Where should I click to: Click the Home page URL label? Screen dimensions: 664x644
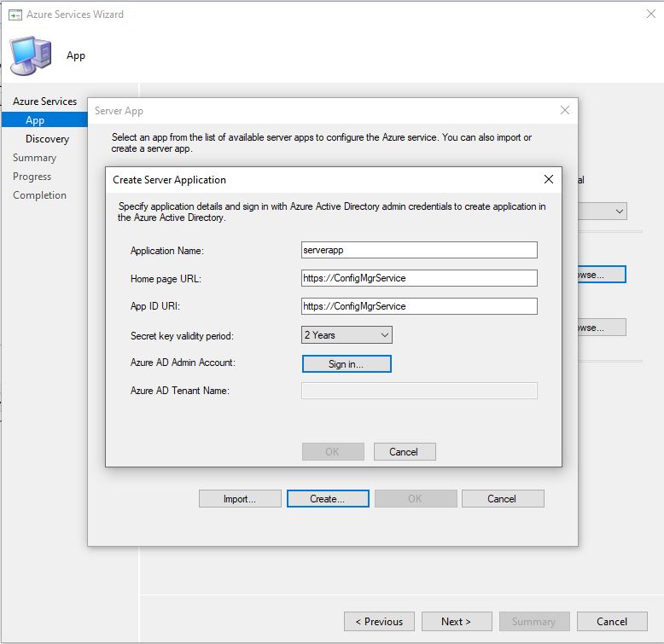pyautogui.click(x=166, y=279)
